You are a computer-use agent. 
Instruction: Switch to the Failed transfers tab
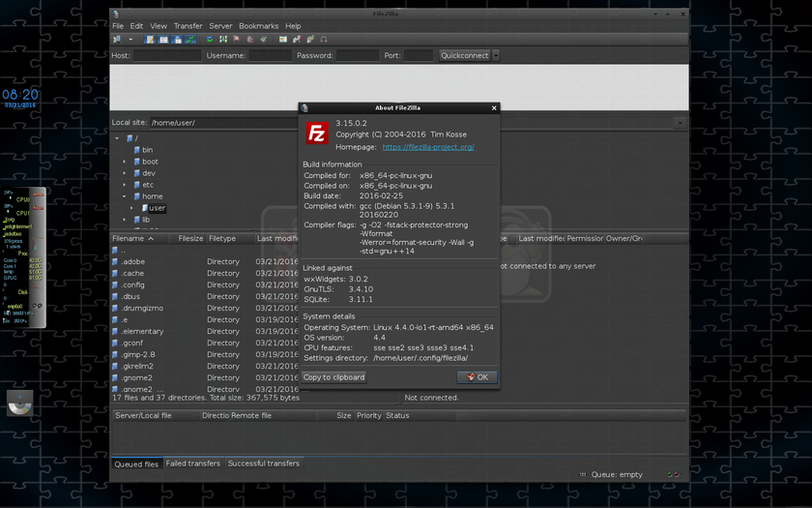tap(193, 463)
